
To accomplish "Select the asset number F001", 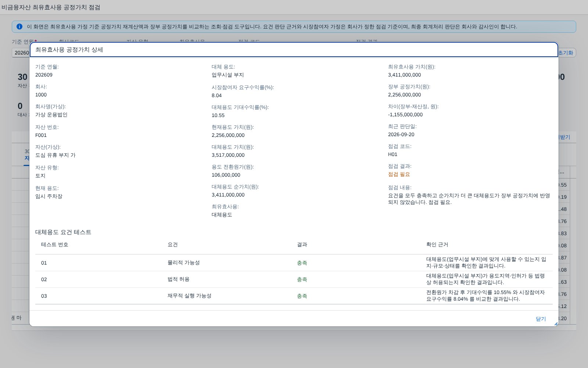I will (x=41, y=135).
